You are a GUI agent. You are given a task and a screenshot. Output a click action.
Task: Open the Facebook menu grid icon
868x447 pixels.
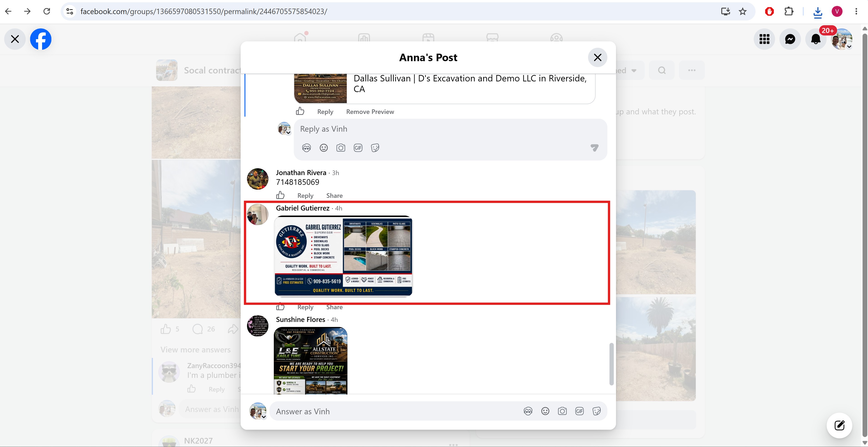click(x=764, y=39)
